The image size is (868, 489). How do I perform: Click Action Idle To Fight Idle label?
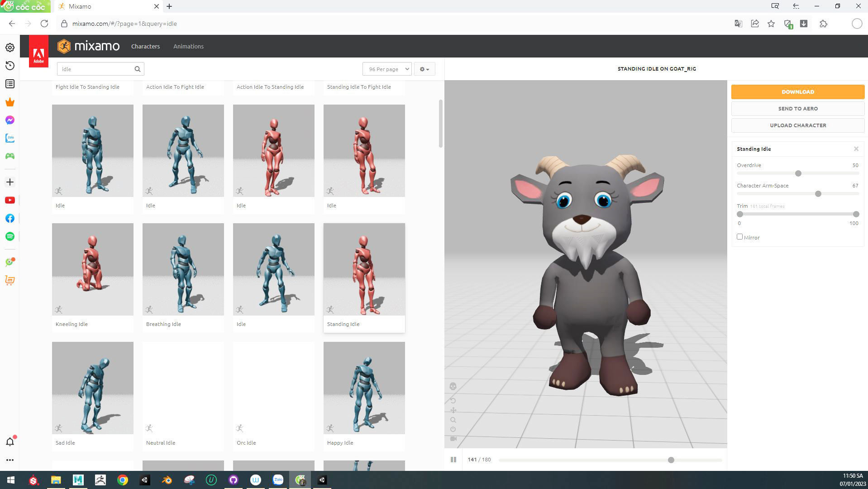175,87
